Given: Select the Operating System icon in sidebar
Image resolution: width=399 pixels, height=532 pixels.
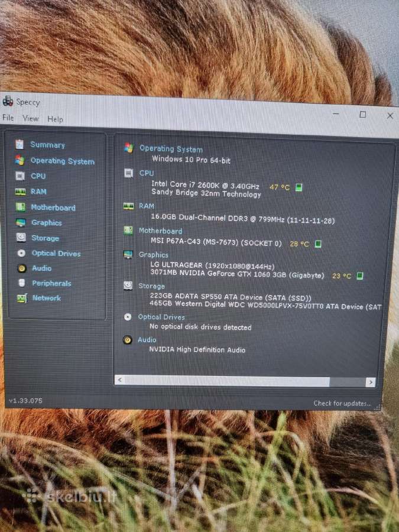Looking at the screenshot, I should pos(20,160).
